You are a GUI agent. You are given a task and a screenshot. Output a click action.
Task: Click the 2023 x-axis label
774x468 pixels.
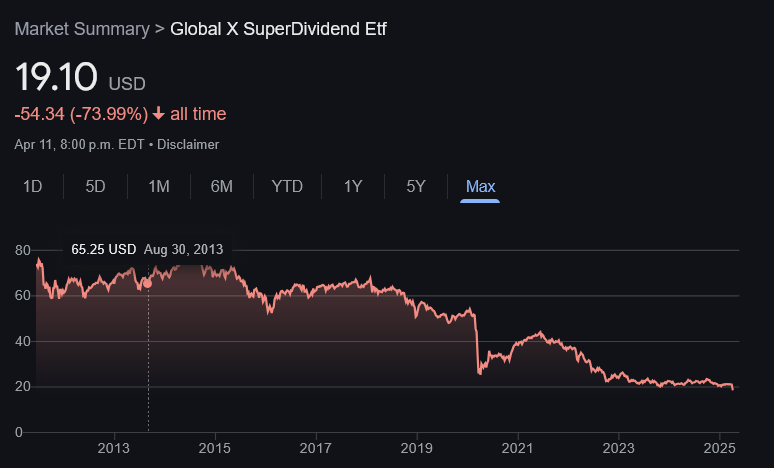[619, 448]
